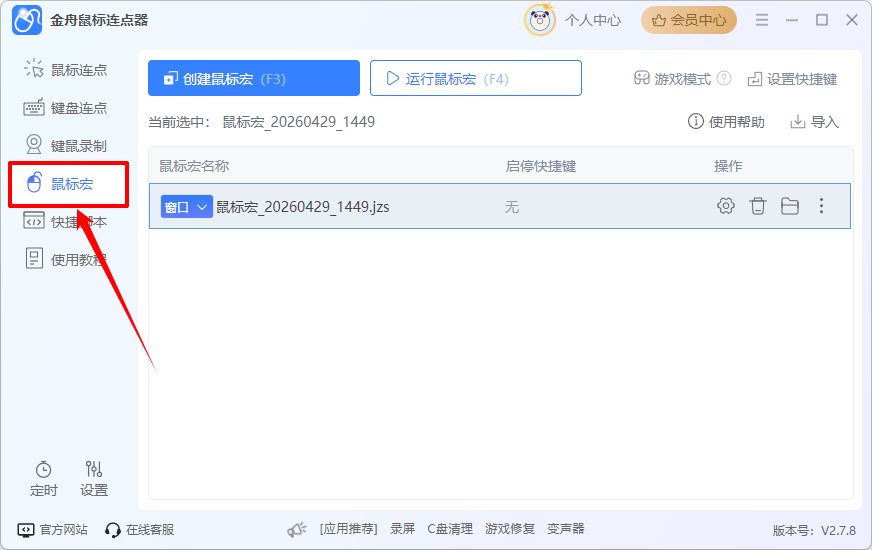This screenshot has height=550, width=872.
Task: Click the 无 hotkey cell
Action: click(512, 207)
